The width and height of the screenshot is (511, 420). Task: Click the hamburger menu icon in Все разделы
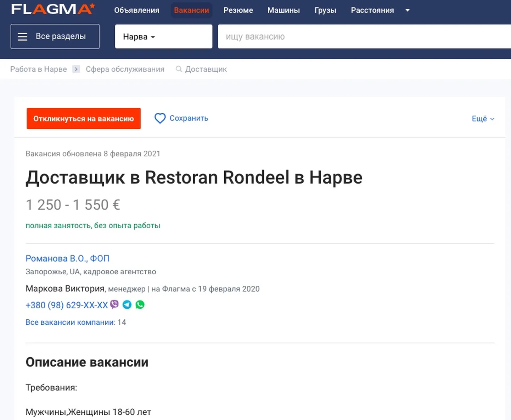click(23, 37)
